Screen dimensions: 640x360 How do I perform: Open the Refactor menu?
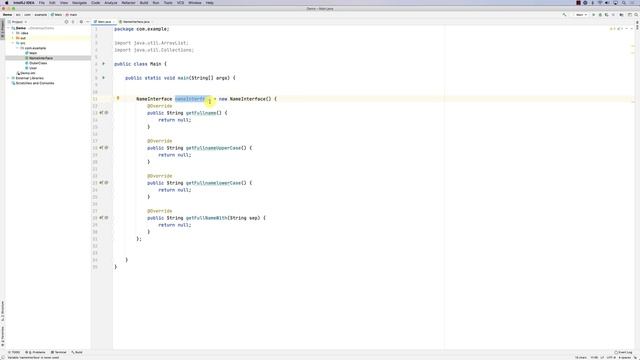128,3
